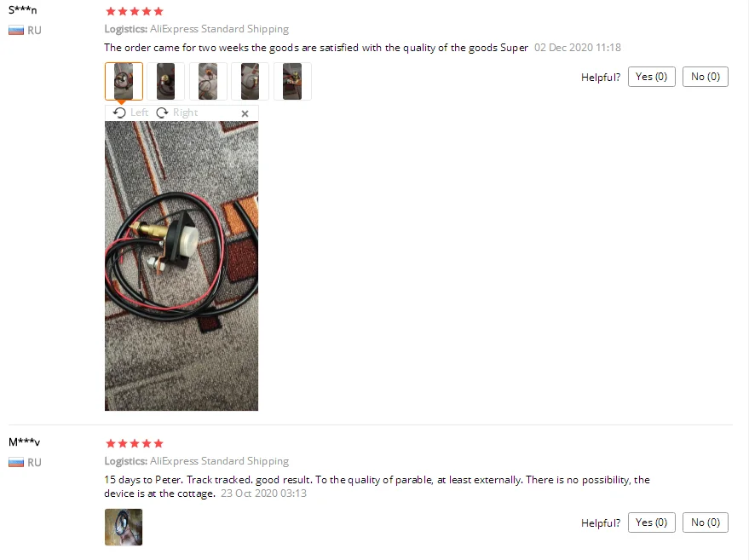Screen dimensions: 749x560
Task: Vote No on M***v's review
Action: [x=706, y=522]
